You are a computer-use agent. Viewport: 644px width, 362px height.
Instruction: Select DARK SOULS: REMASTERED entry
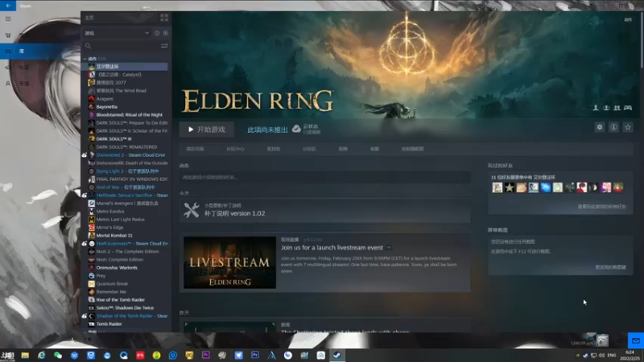click(125, 147)
